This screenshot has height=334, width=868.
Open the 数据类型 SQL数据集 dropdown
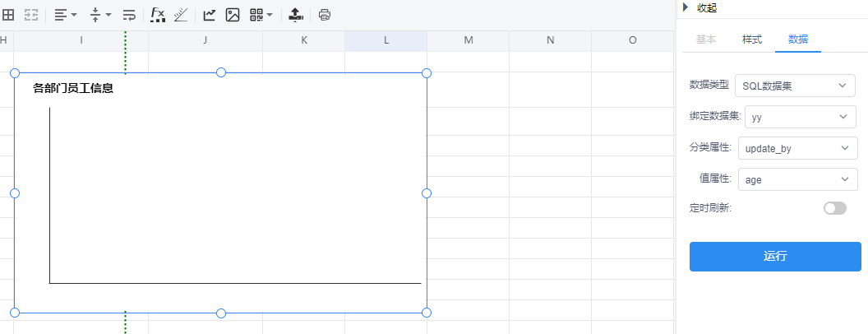click(795, 86)
